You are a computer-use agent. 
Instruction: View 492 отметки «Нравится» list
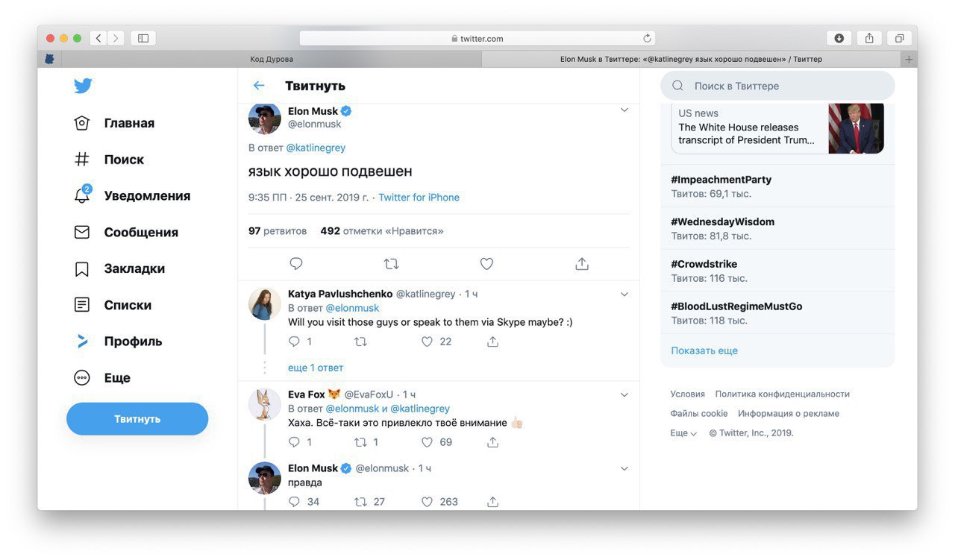[x=382, y=231]
